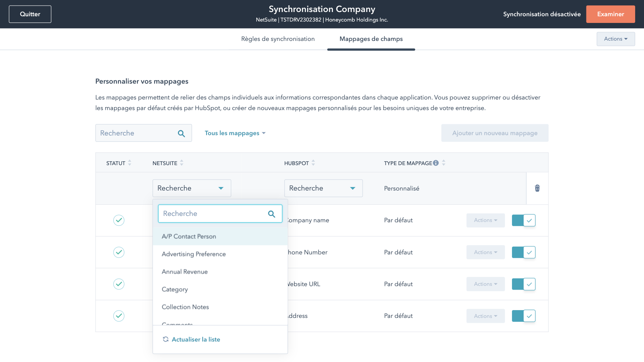Open the Actions dropdown for Company name row
The image size is (644, 362).
point(485,220)
